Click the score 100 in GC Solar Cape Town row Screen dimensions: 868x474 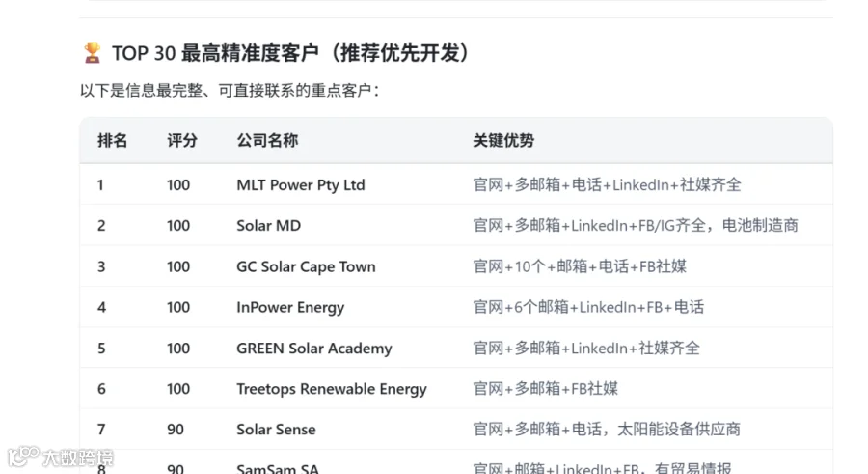(178, 266)
